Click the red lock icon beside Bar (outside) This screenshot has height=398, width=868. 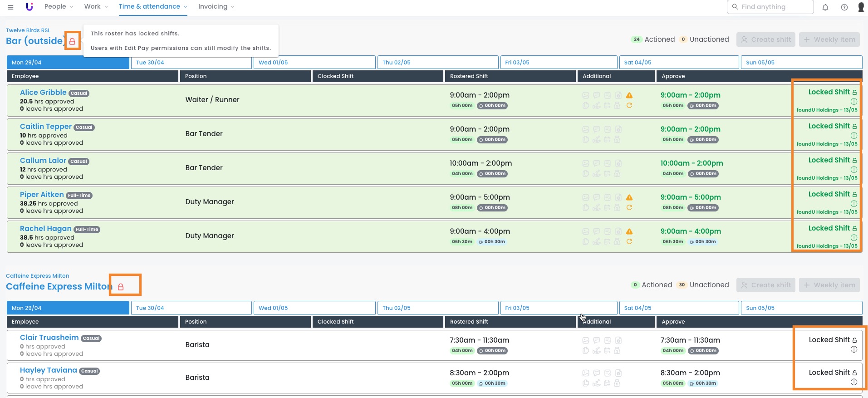72,41
